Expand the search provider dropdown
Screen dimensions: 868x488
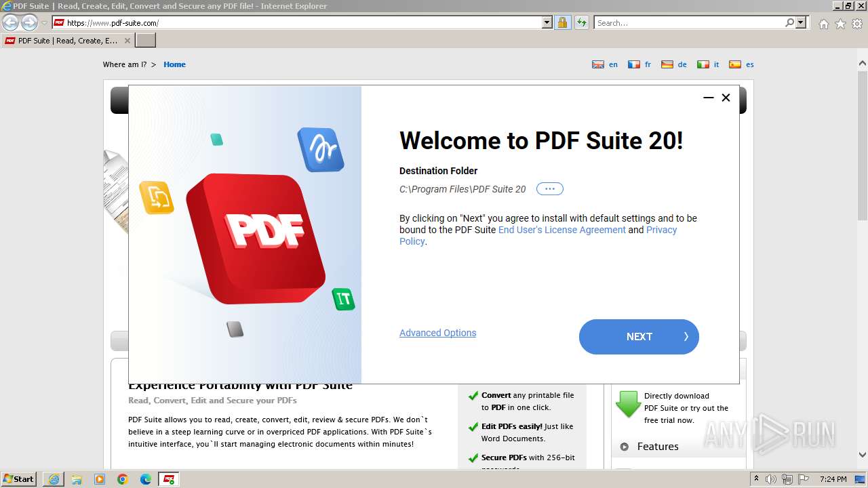coord(802,23)
